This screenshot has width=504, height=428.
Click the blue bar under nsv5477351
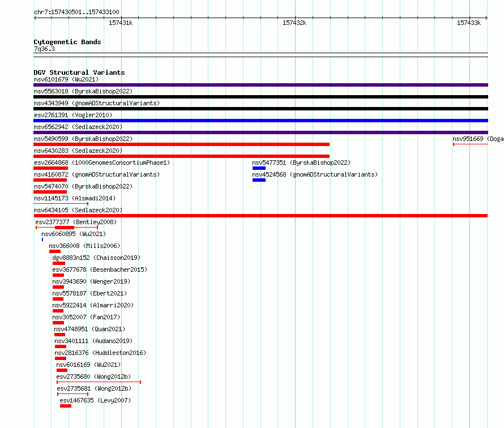tap(259, 168)
